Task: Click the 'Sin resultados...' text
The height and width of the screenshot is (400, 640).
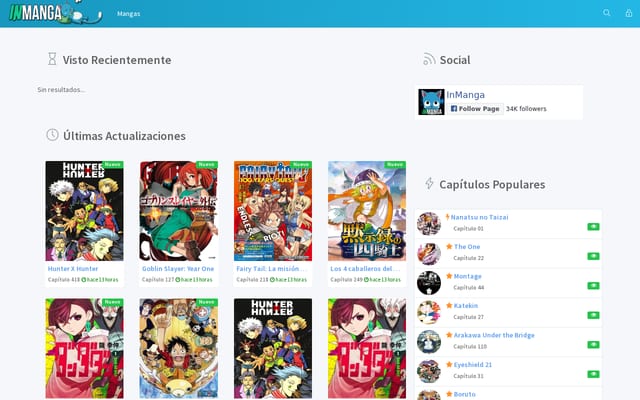Action: [x=61, y=90]
